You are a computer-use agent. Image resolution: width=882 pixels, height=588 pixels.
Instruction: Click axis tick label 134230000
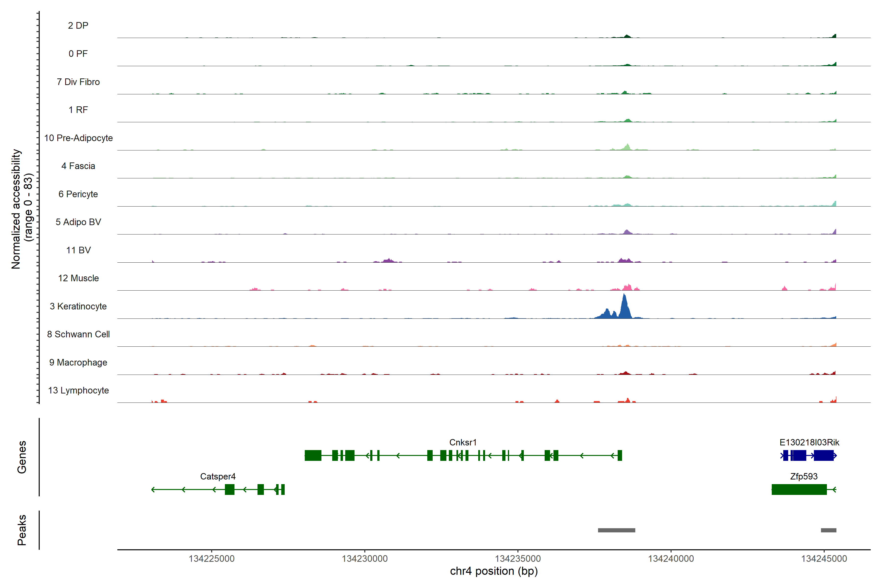click(x=365, y=559)
